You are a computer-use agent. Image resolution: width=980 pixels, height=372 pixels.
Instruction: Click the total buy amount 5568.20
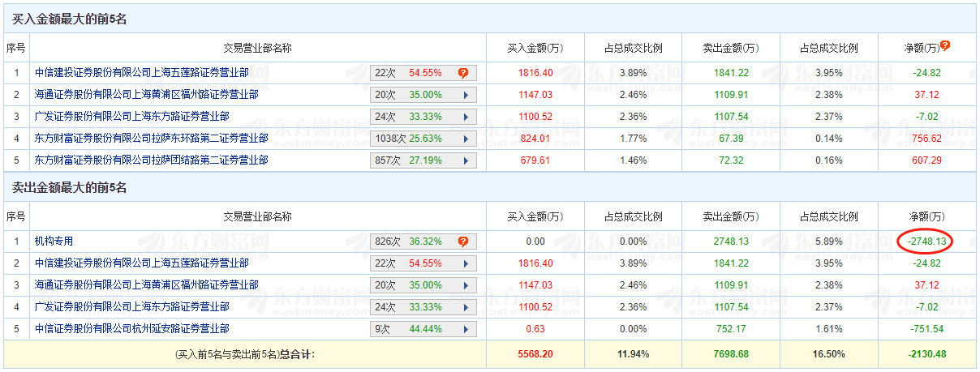535,354
